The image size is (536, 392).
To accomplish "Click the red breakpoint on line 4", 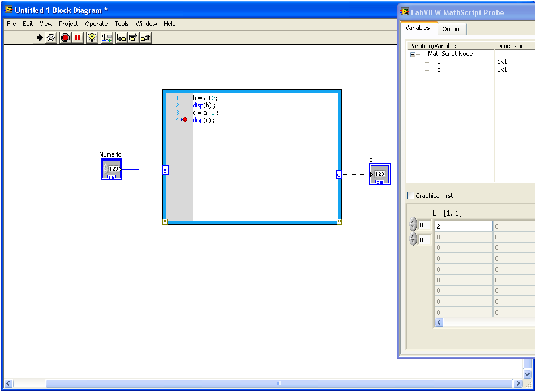I will [x=185, y=120].
